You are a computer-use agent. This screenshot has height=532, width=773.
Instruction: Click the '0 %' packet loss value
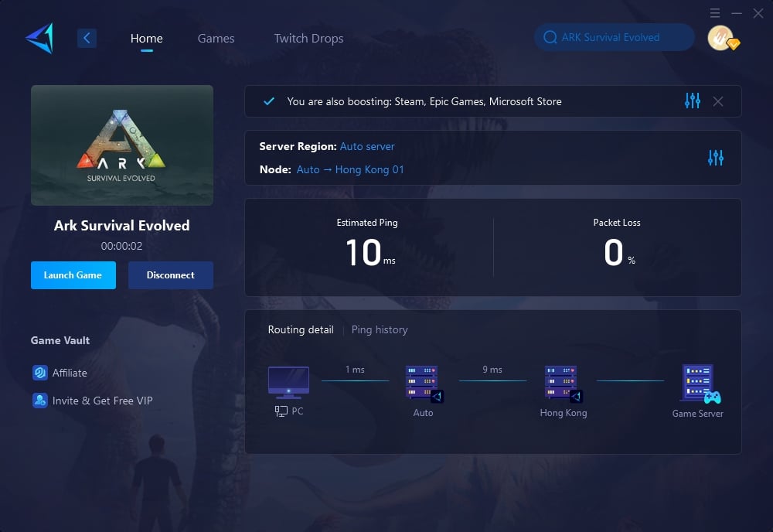(619, 252)
